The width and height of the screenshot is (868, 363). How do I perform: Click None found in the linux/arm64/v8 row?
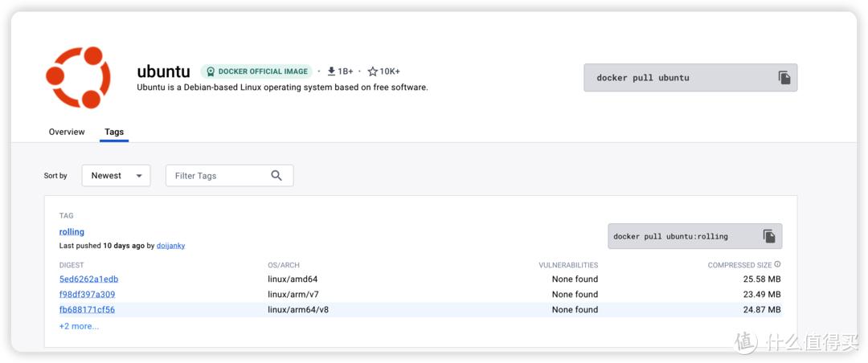pyautogui.click(x=575, y=309)
